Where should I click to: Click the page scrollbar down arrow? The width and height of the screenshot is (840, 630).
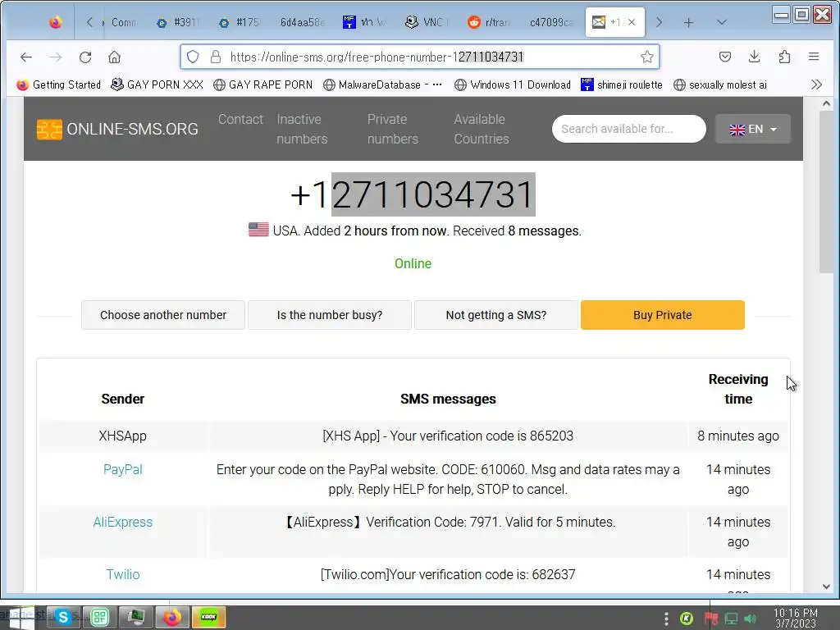(826, 587)
